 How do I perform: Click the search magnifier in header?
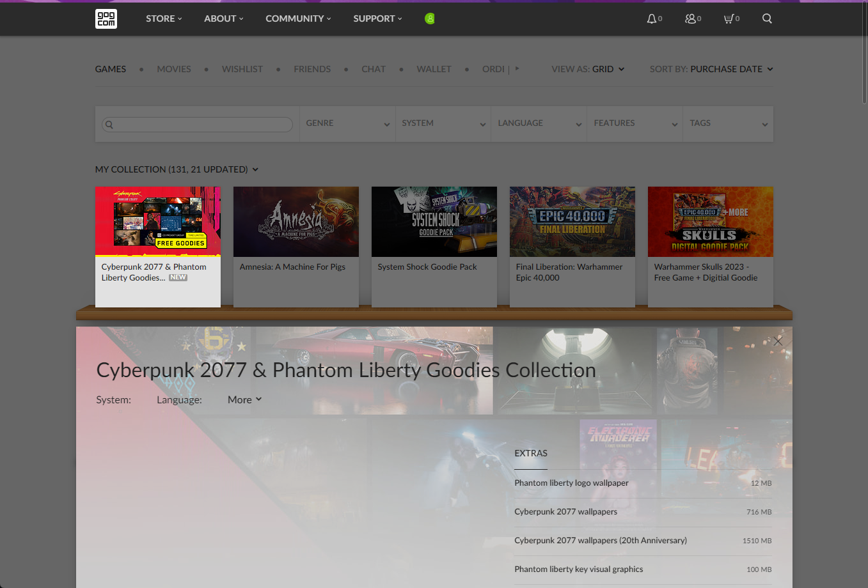click(767, 19)
